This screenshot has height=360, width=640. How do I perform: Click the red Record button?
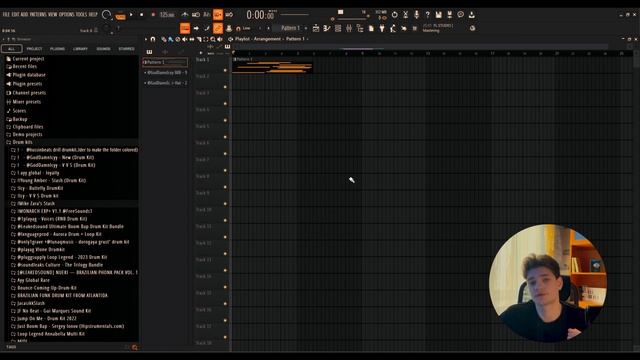153,15
